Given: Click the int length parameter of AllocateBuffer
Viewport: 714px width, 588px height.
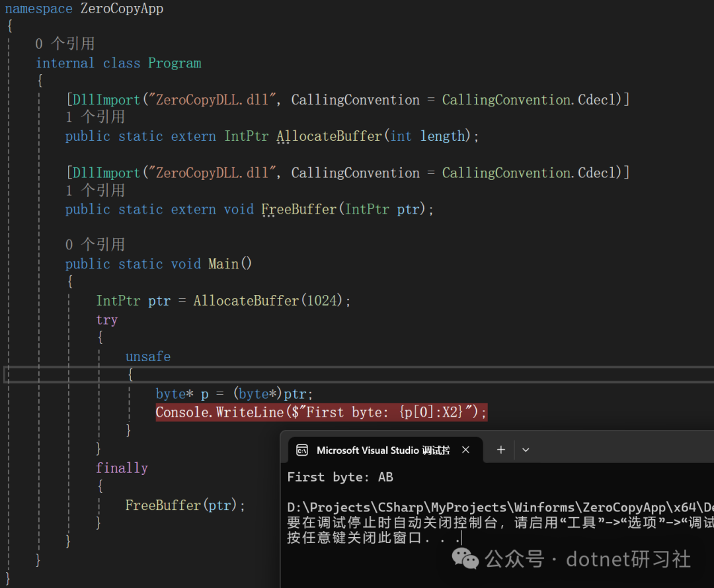Looking at the screenshot, I should (428, 136).
